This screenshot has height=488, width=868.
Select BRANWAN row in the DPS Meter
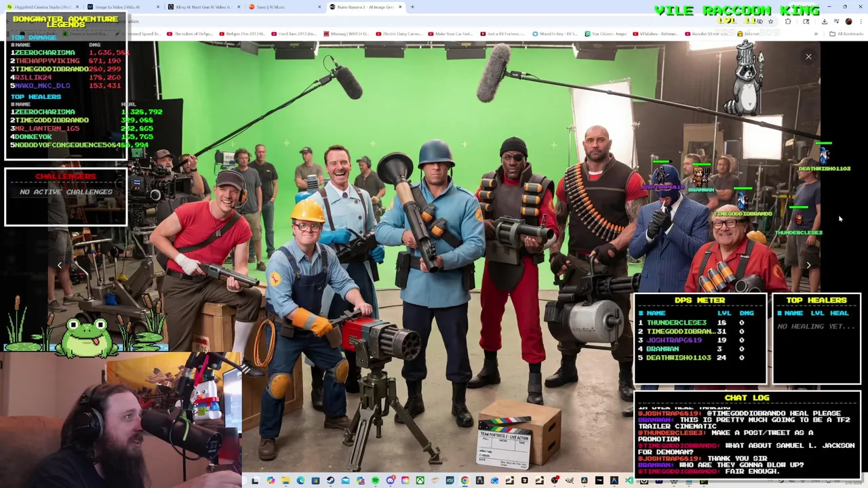click(x=698, y=348)
